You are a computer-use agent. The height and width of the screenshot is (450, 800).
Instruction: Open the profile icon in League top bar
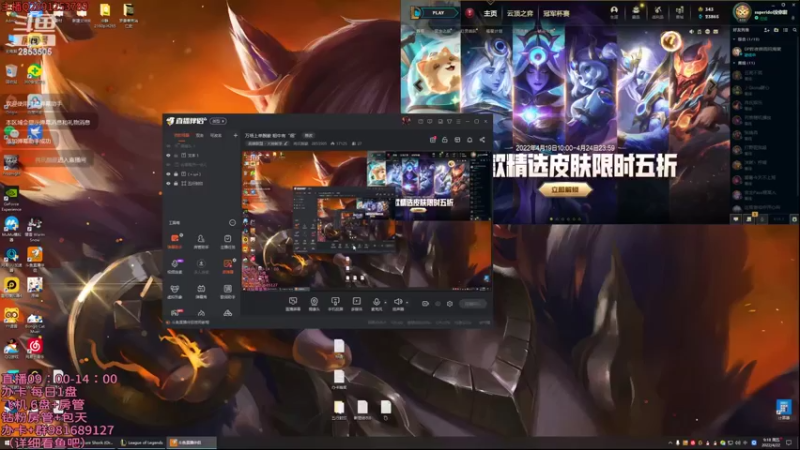click(x=614, y=12)
